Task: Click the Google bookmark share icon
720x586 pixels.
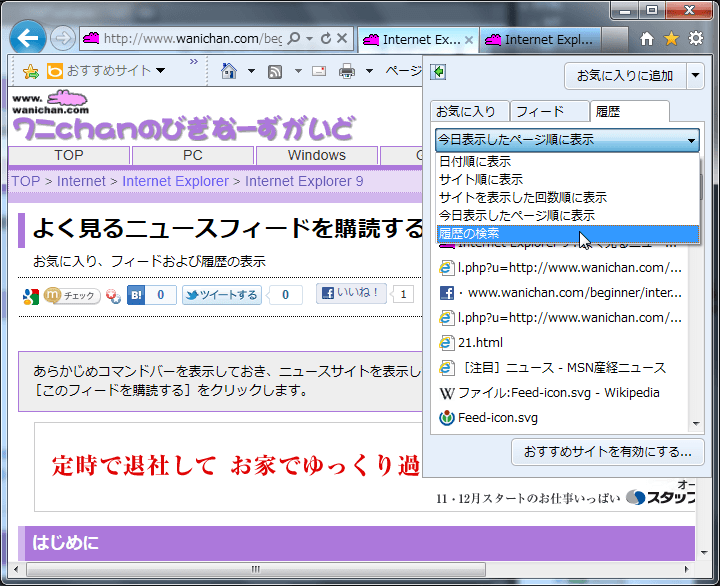Action: click(x=31, y=296)
